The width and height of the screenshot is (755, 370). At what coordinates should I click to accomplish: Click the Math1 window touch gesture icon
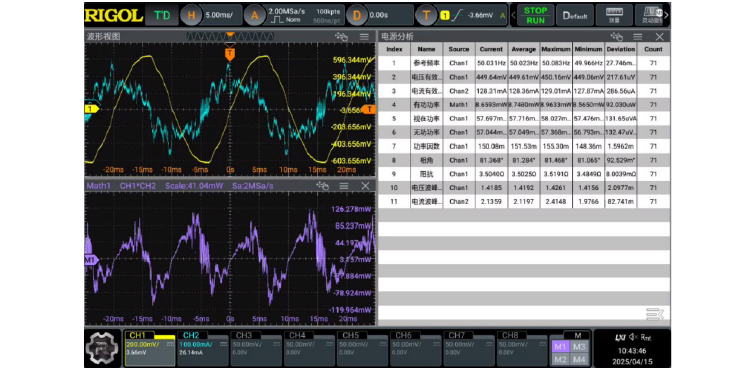[322, 185]
